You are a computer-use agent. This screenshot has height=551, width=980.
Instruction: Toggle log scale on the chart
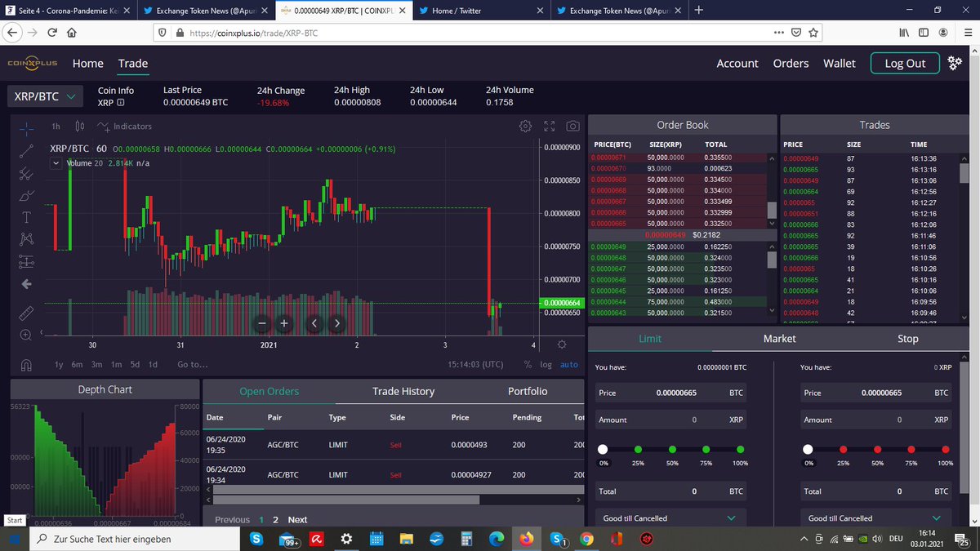(546, 365)
